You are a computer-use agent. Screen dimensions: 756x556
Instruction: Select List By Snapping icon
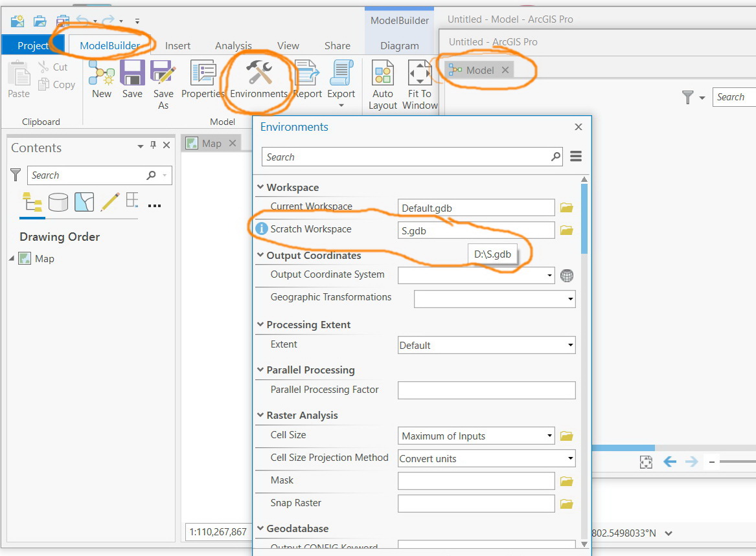point(132,200)
